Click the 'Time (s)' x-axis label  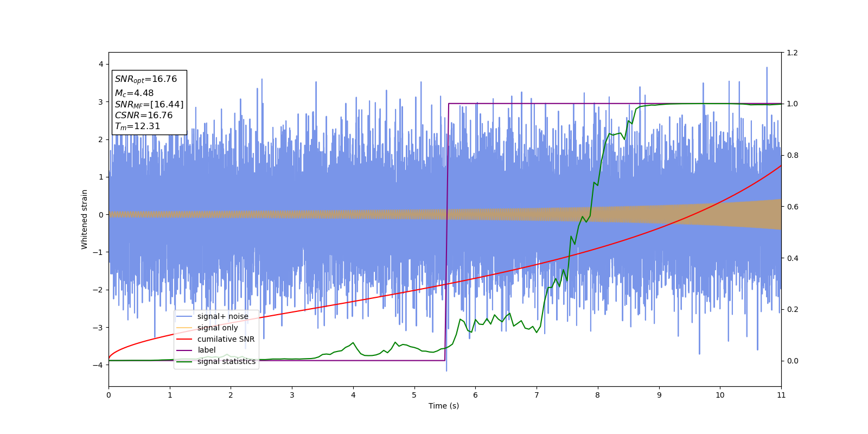(444, 406)
